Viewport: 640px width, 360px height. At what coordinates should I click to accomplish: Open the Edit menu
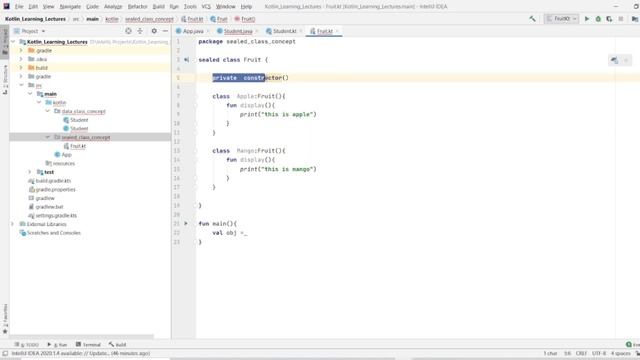(x=33, y=7)
